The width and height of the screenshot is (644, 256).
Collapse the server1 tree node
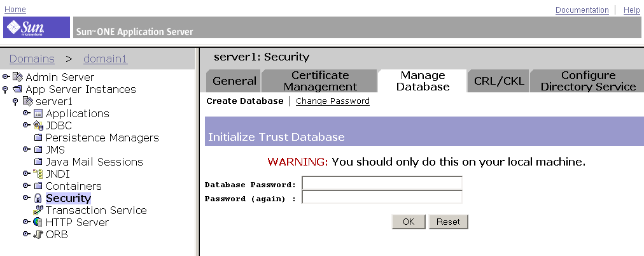click(16, 101)
